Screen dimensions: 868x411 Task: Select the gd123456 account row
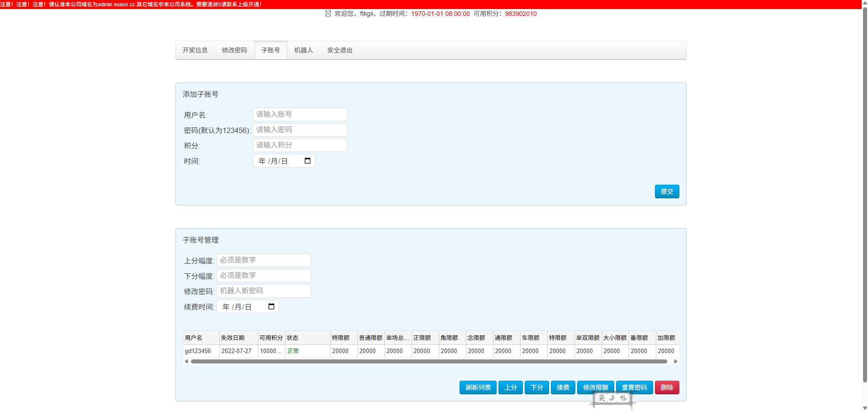coord(198,351)
